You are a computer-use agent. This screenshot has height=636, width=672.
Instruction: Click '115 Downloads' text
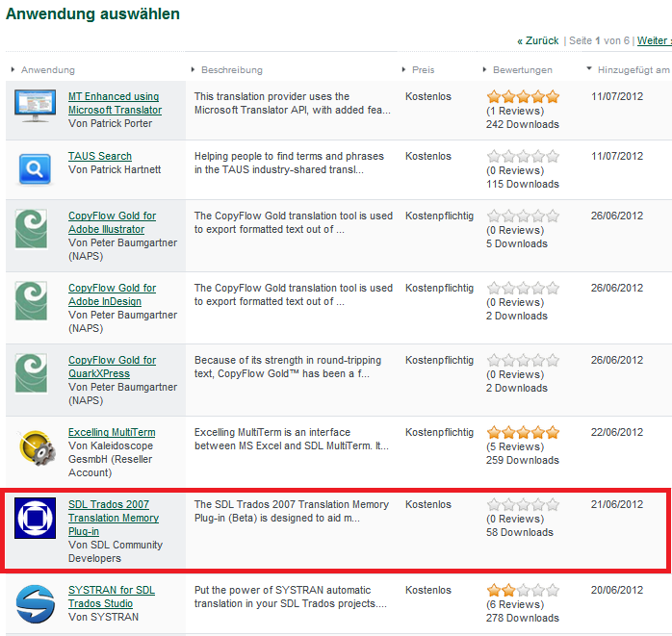pyautogui.click(x=523, y=184)
